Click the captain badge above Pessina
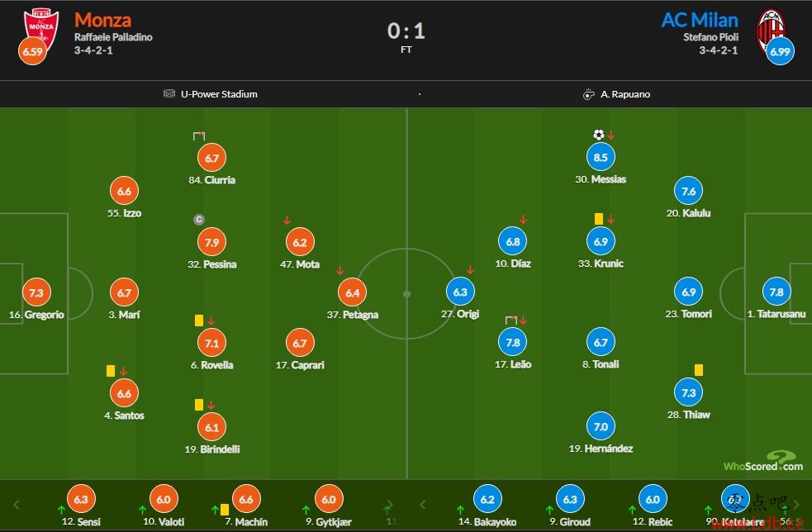 [199, 220]
